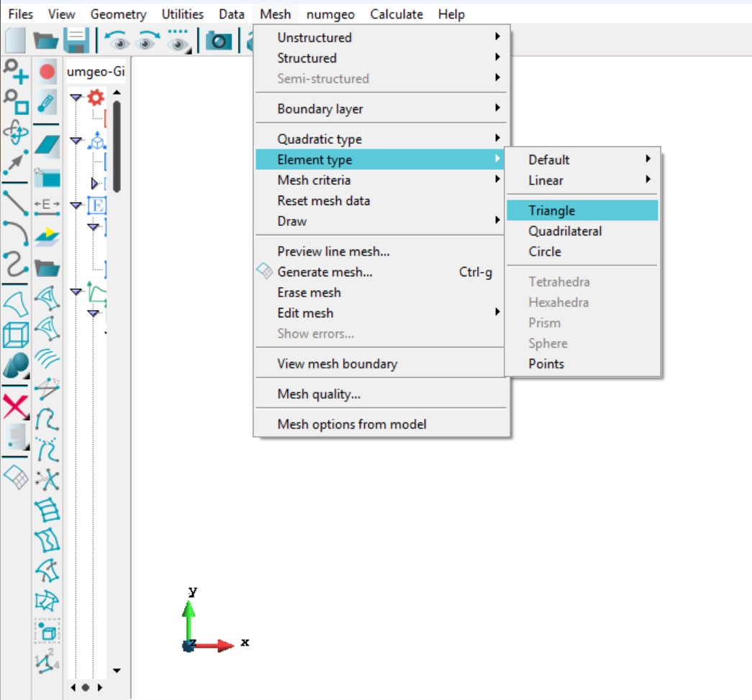Click the red circle record icon
Screen dimensions: 752x700
click(x=47, y=71)
